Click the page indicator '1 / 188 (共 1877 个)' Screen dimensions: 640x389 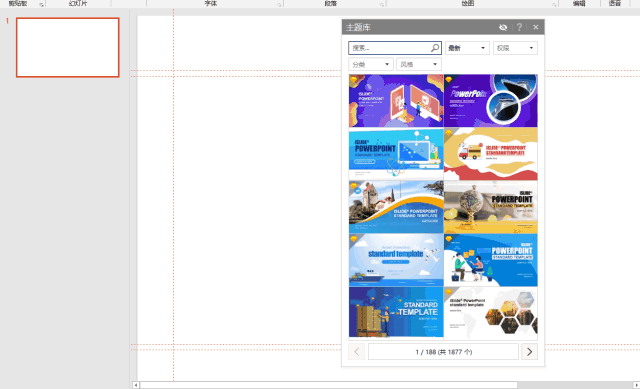coord(443,352)
